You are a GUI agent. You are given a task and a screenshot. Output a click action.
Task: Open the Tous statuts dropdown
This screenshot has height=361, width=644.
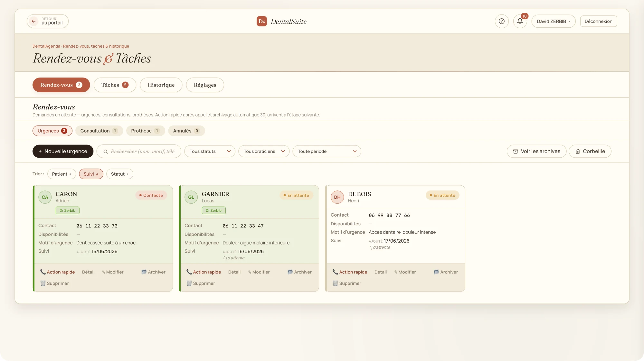210,151
